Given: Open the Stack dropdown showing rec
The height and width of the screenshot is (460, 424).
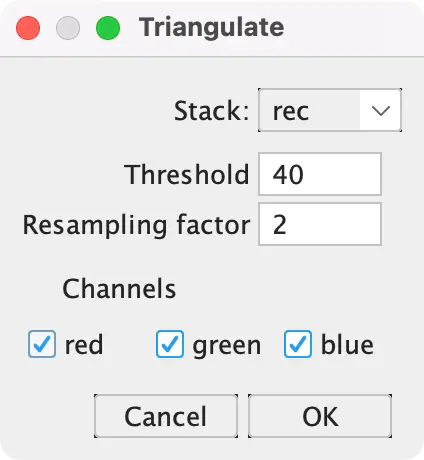Looking at the screenshot, I should point(330,110).
